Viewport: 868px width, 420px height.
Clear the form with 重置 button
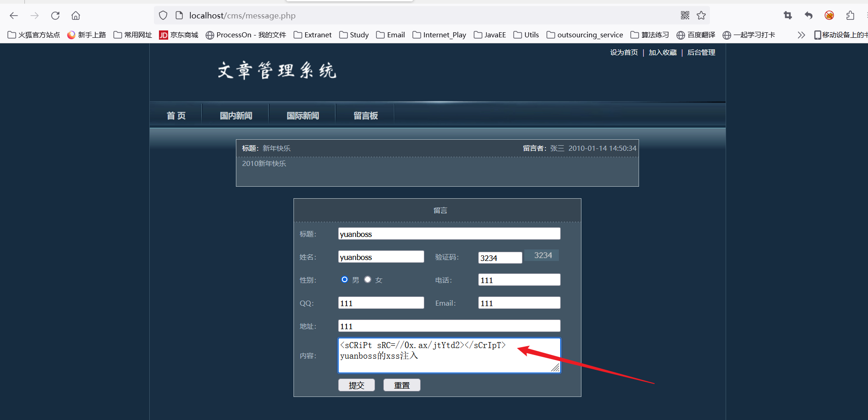click(402, 385)
